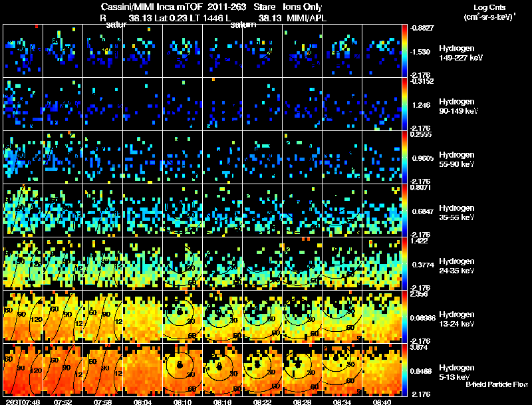Click the Hydrogen 90-149 keV label
532x405 pixels.
tap(458, 106)
